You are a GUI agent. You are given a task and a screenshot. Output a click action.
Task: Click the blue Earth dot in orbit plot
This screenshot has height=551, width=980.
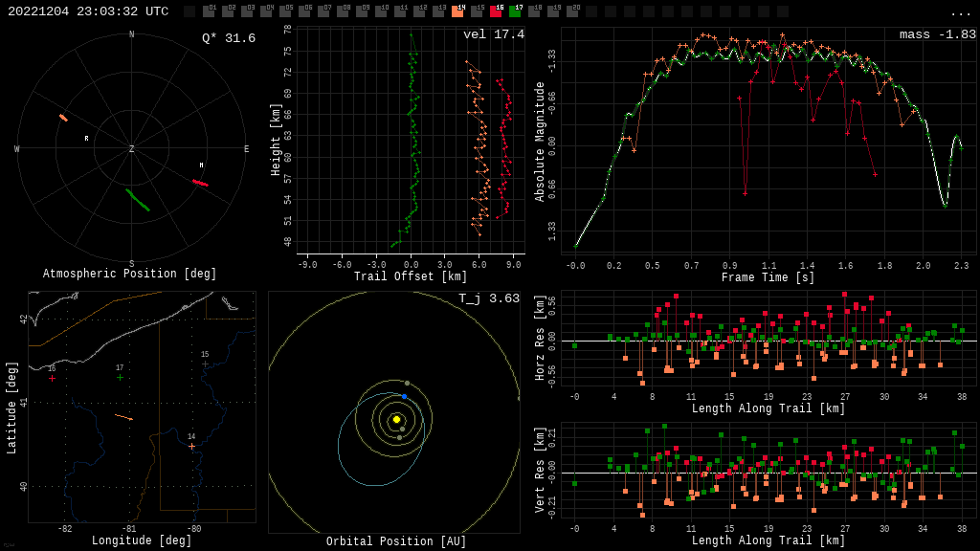click(404, 396)
